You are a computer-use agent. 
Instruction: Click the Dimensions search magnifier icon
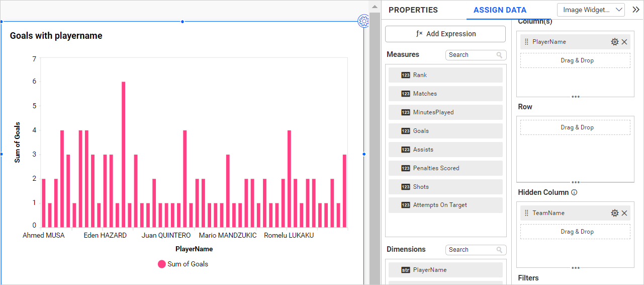pos(499,250)
